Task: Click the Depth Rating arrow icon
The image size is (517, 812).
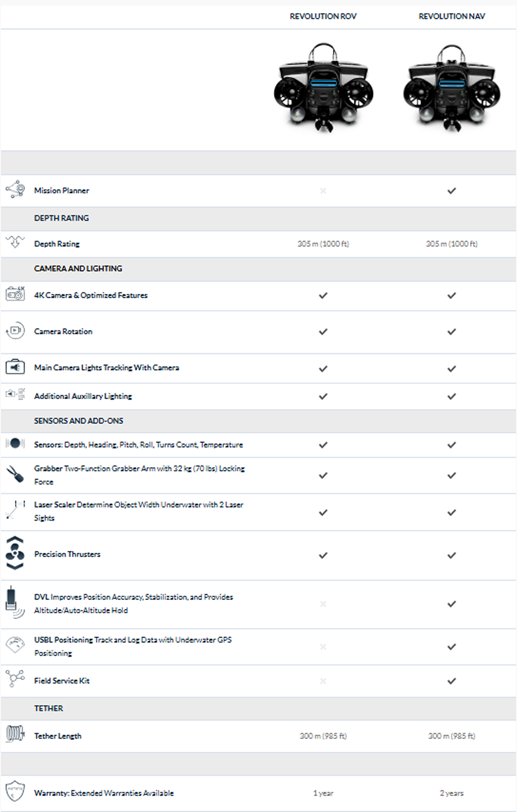Action: [15, 241]
